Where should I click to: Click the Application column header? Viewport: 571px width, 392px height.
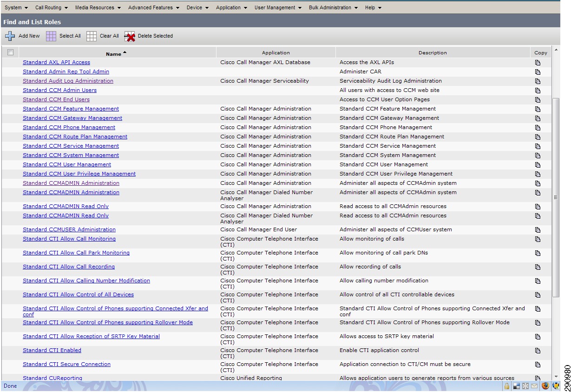tap(276, 53)
